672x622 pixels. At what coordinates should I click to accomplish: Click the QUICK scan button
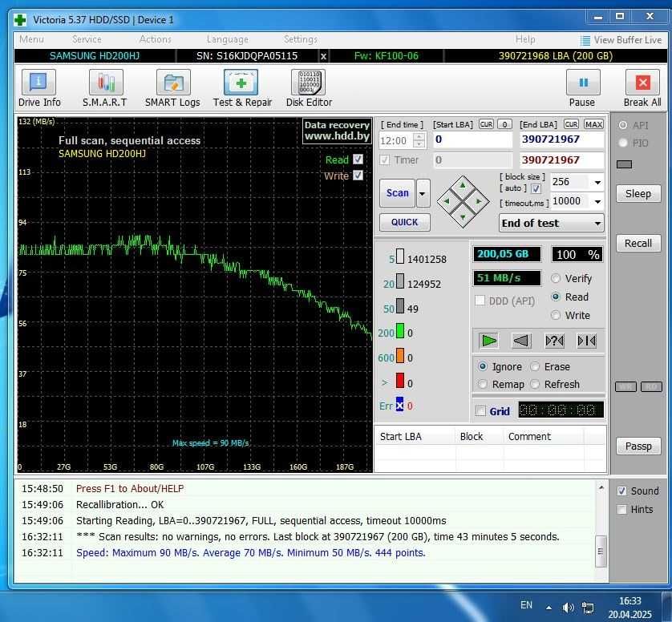405,222
